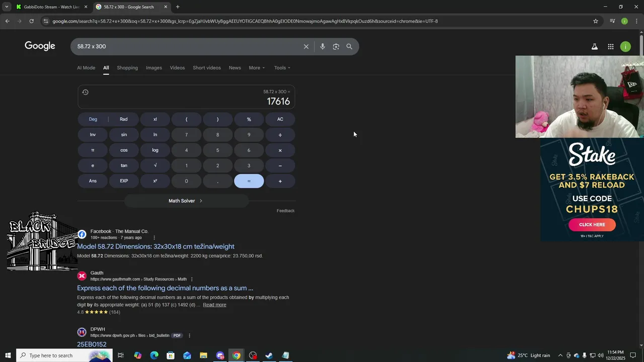The image size is (644, 362).
Task: Bookmark this page with the star
Action: click(596, 21)
